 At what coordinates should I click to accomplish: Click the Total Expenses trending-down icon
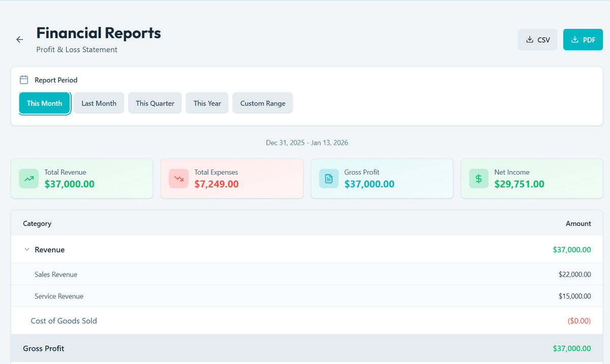point(178,179)
